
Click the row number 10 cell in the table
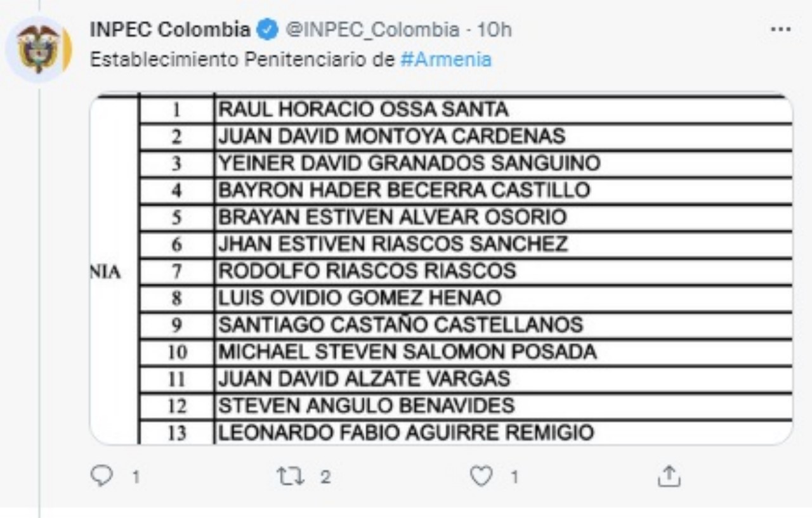click(x=177, y=353)
